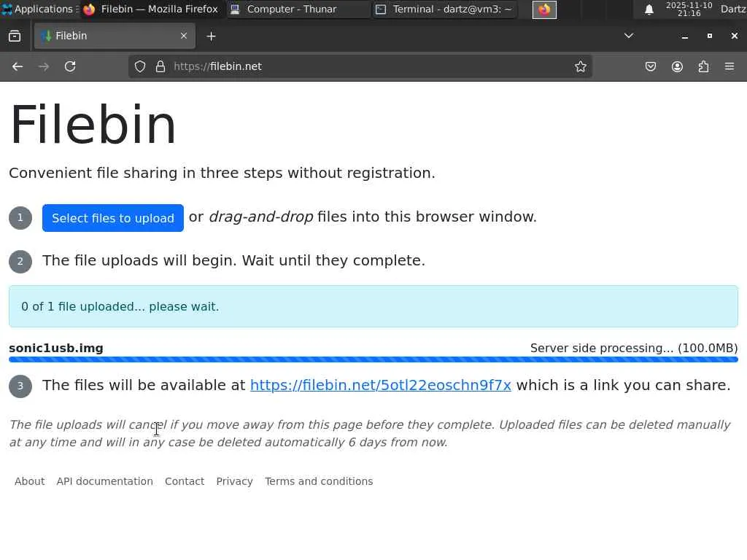Select the Filebin browser tab
This screenshot has height=560, width=747.
pos(115,36)
